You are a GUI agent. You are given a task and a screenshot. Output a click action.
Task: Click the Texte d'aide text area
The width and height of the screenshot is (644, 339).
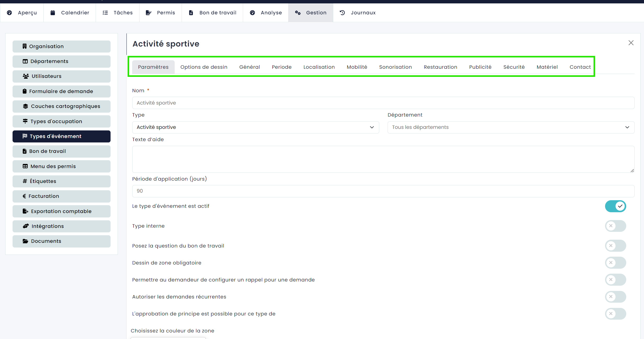(x=383, y=159)
